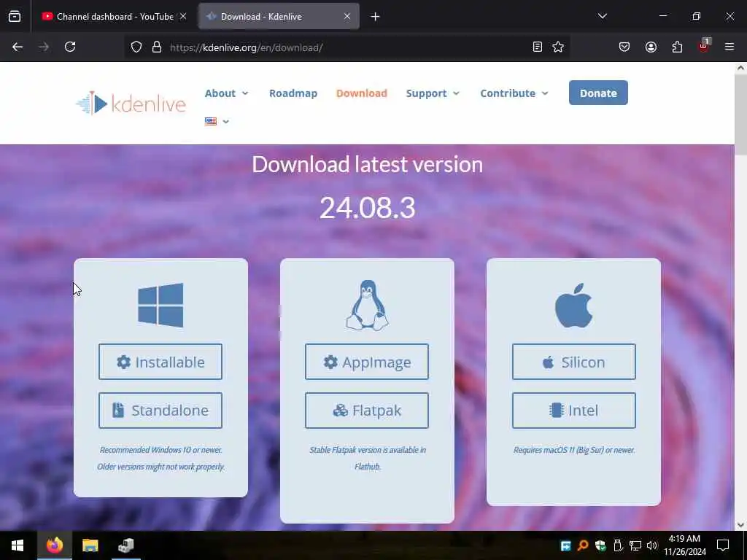
Task: Click the Linux penguin logo
Action: tap(368, 306)
